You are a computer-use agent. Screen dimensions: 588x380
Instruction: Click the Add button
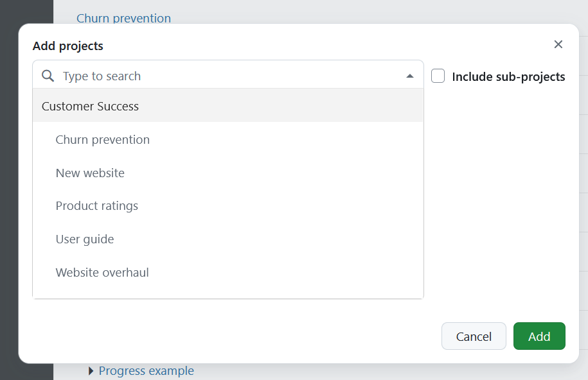tap(539, 336)
